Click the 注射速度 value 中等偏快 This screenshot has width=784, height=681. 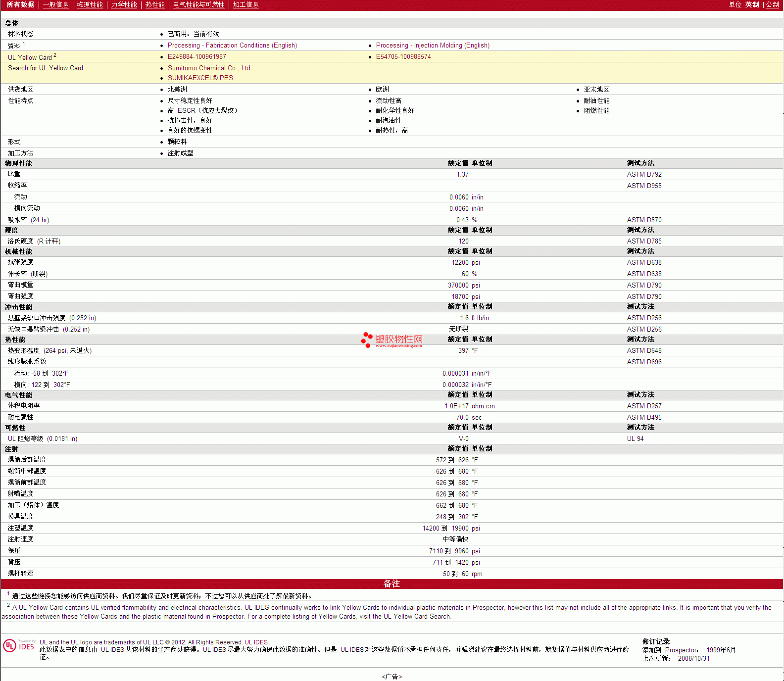(455, 539)
